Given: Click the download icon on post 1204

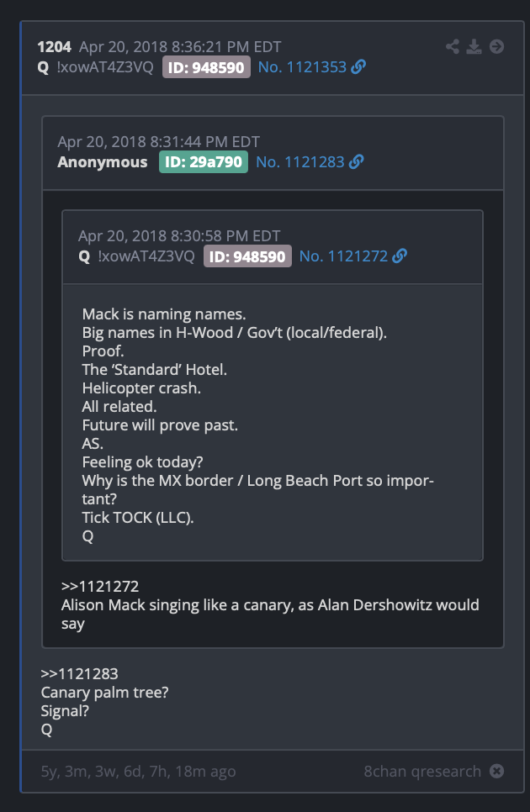Looking at the screenshot, I should [474, 46].
